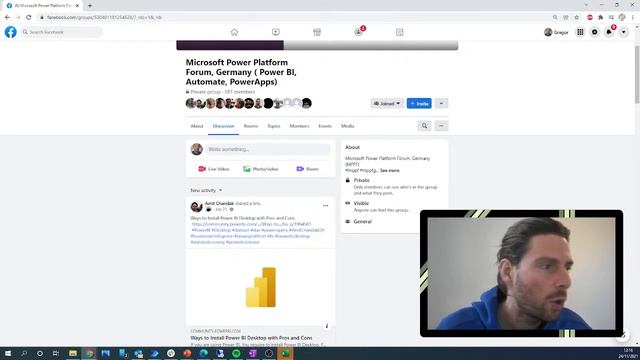Viewport: 640px width, 360px height.
Task: Open Ways to Install Power BI Desktop headline
Action: click(251, 338)
